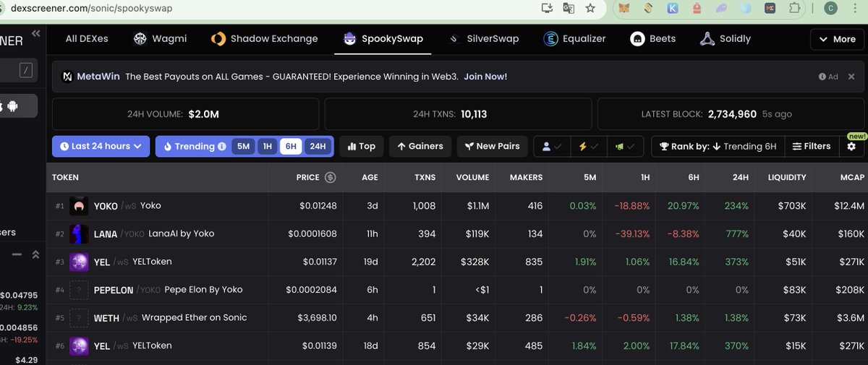
Task: Click the Android app icon in sidebar
Action: (x=12, y=106)
